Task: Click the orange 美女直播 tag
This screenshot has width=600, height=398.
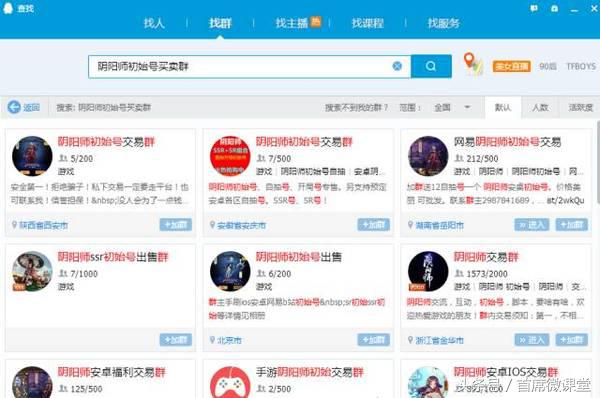Action: point(511,66)
